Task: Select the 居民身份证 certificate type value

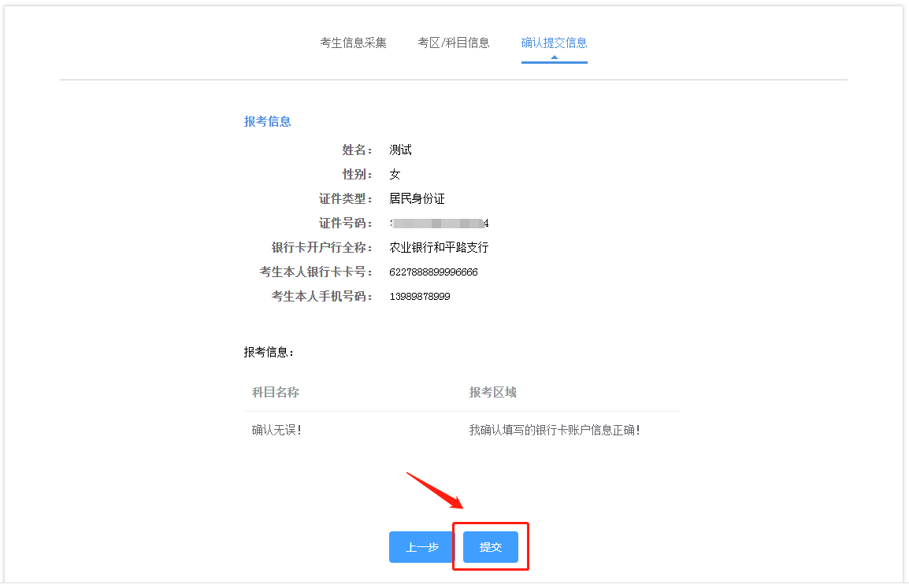Action: tap(417, 198)
